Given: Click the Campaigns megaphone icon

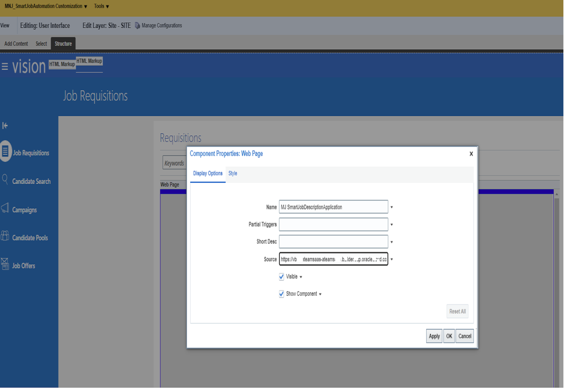Looking at the screenshot, I should coord(5,208).
